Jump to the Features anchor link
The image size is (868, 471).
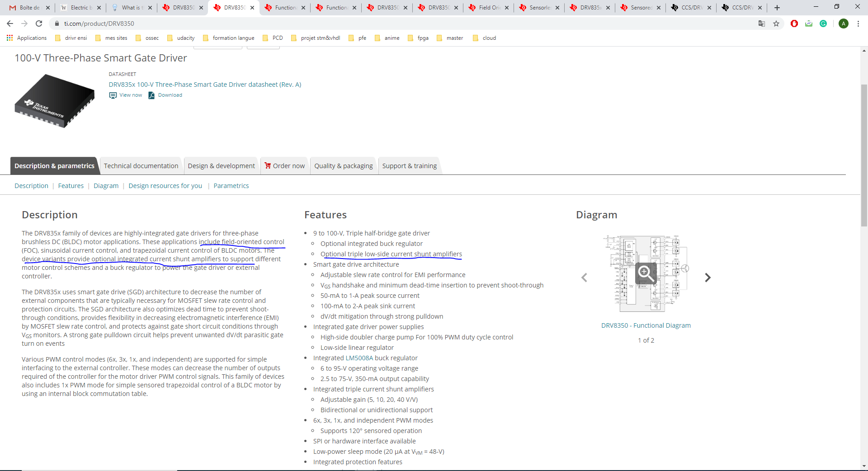(71, 186)
